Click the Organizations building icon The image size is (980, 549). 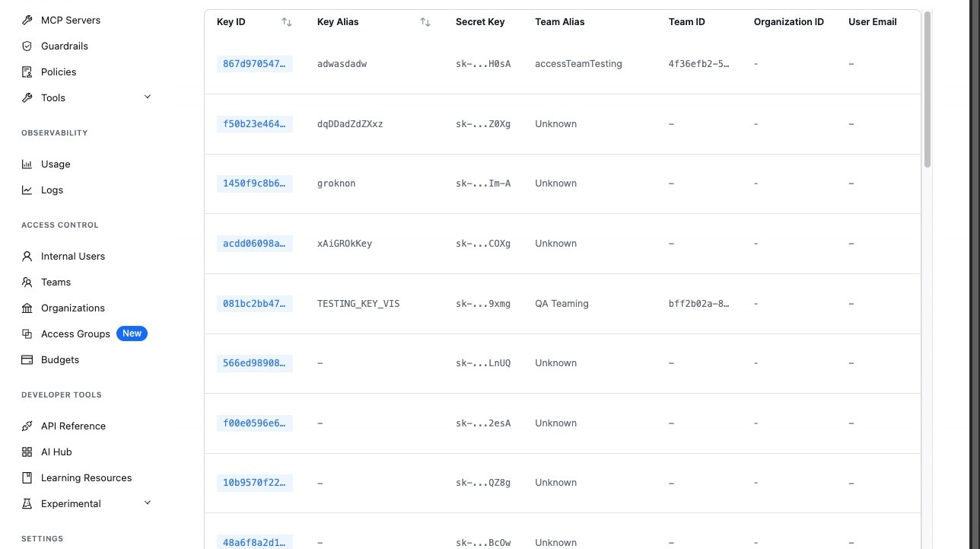[x=27, y=308]
